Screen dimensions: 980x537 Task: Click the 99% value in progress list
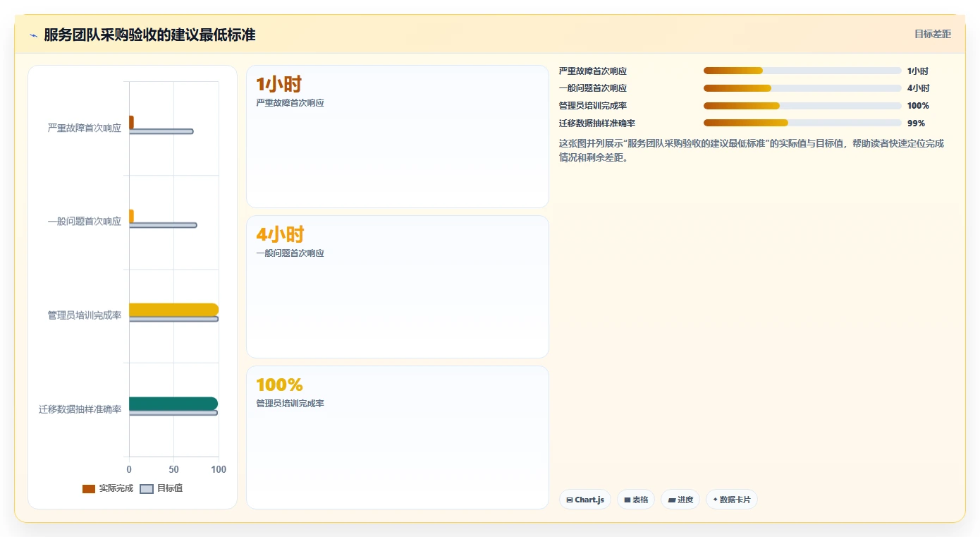(x=916, y=123)
